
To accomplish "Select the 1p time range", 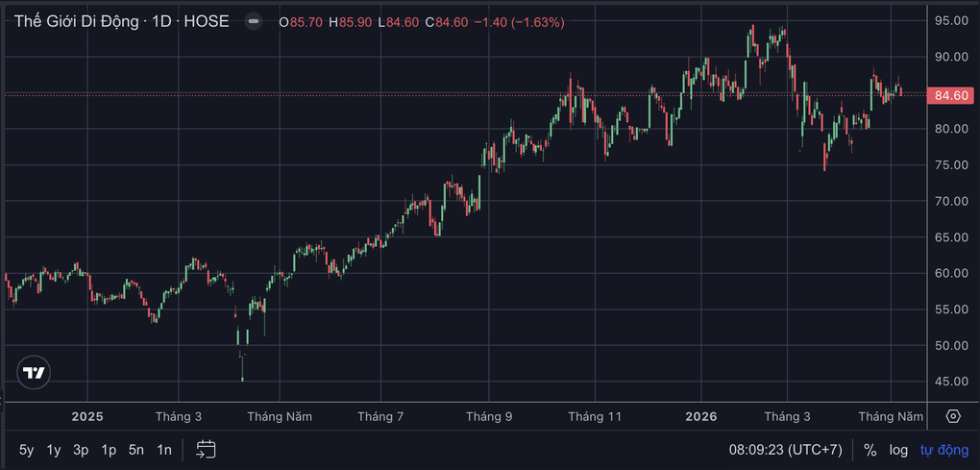I will click(109, 450).
